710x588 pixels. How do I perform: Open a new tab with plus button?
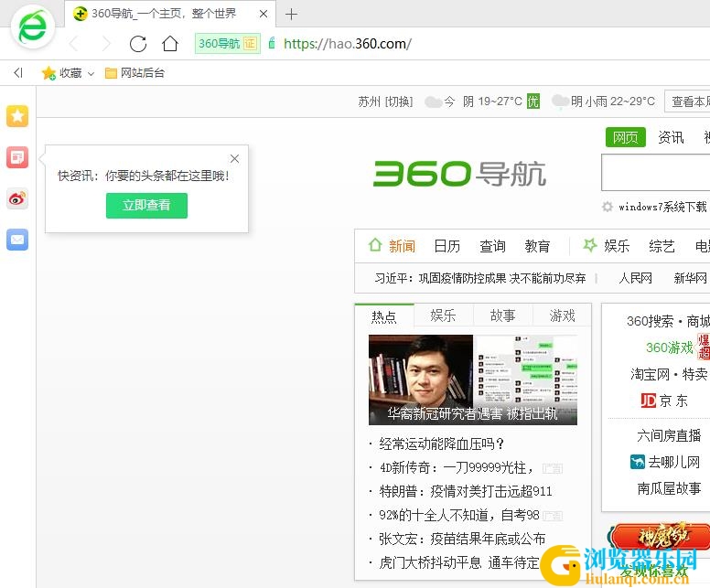291,15
